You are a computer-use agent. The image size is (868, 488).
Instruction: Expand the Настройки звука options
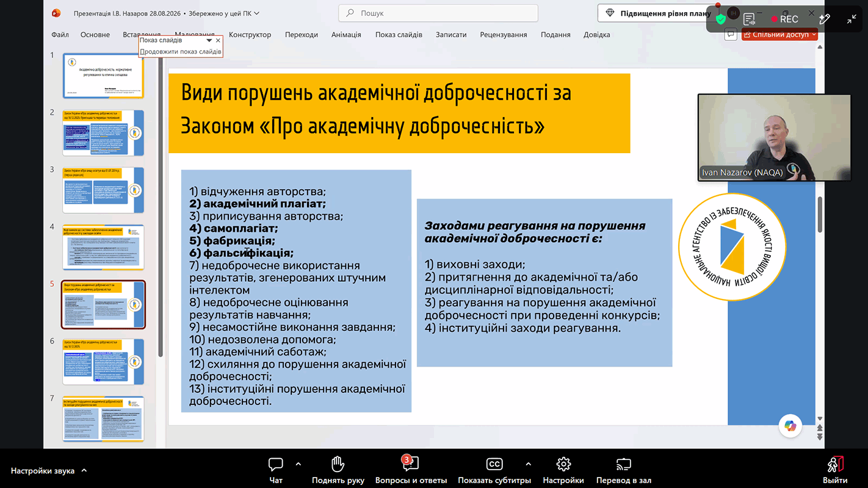(x=84, y=470)
